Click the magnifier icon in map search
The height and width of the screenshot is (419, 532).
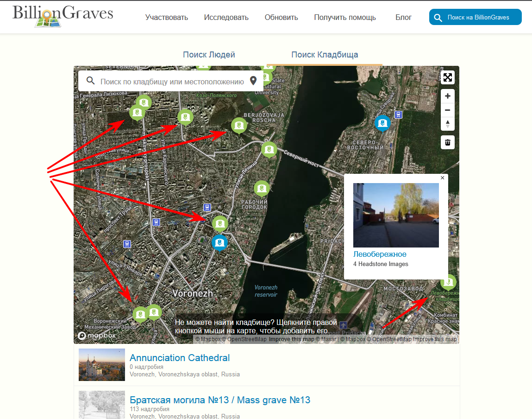pyautogui.click(x=90, y=81)
